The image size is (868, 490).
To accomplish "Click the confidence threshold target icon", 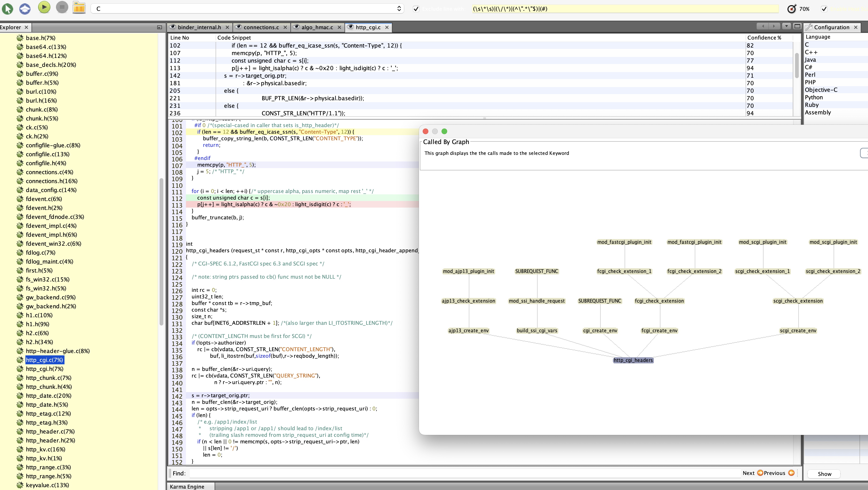I will point(792,9).
